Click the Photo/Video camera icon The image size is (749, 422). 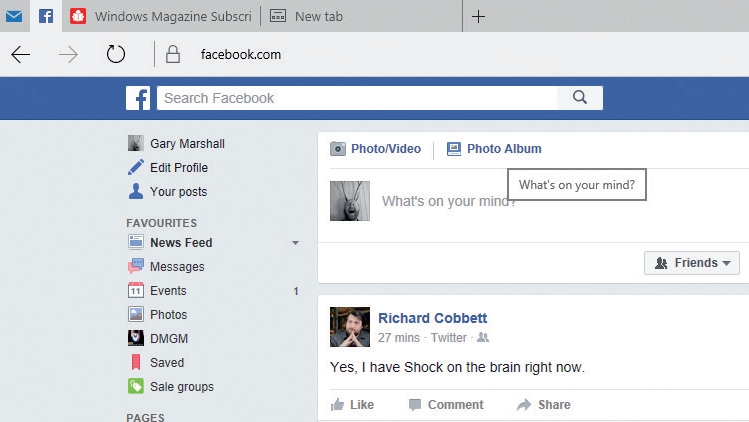click(x=338, y=149)
